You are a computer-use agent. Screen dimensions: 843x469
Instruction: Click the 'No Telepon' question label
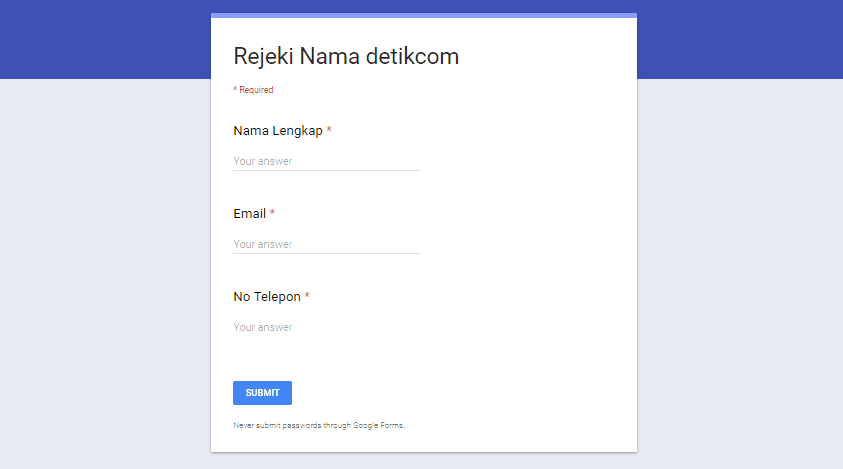click(267, 297)
